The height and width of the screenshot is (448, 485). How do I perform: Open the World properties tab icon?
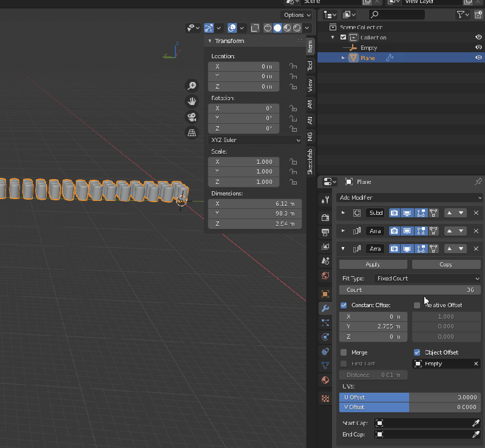tap(325, 276)
